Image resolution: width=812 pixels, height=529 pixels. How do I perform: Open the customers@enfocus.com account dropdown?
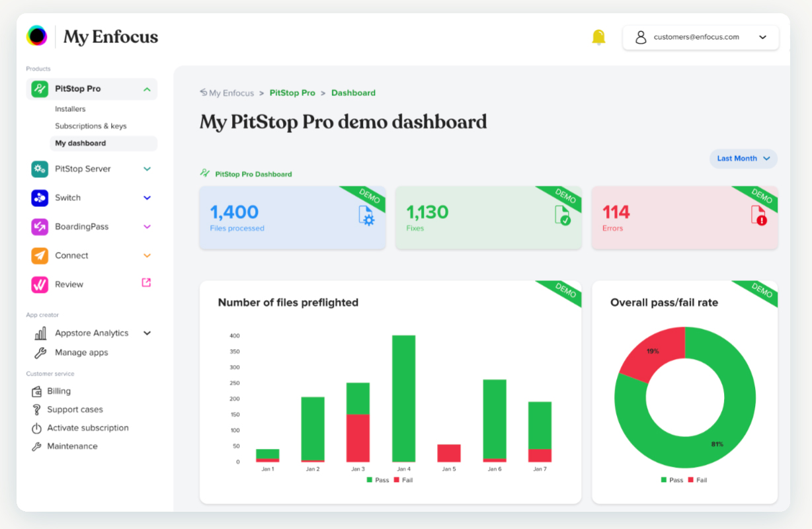(701, 38)
